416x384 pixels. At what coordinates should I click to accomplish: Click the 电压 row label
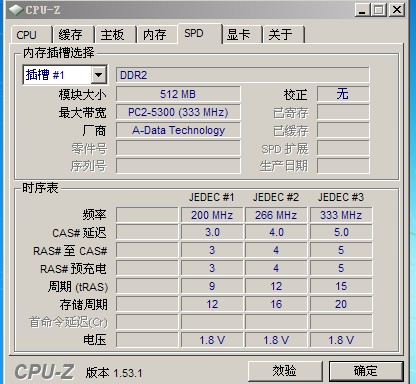(x=95, y=340)
